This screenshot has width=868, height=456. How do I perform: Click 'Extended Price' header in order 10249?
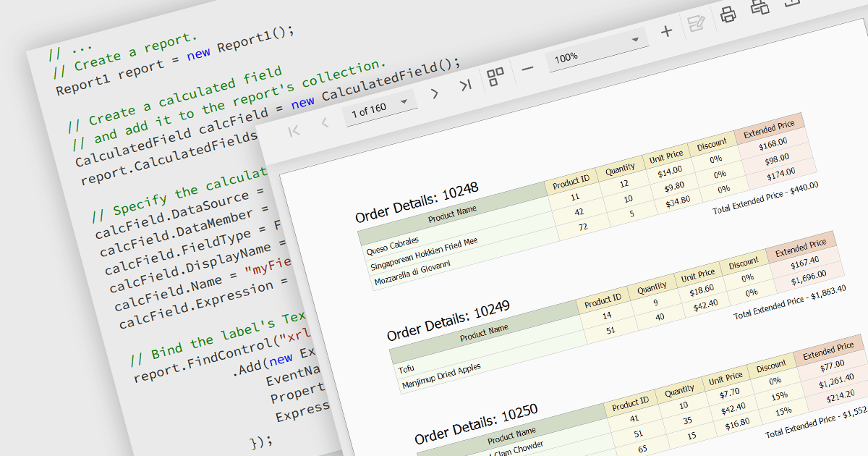[x=800, y=248]
